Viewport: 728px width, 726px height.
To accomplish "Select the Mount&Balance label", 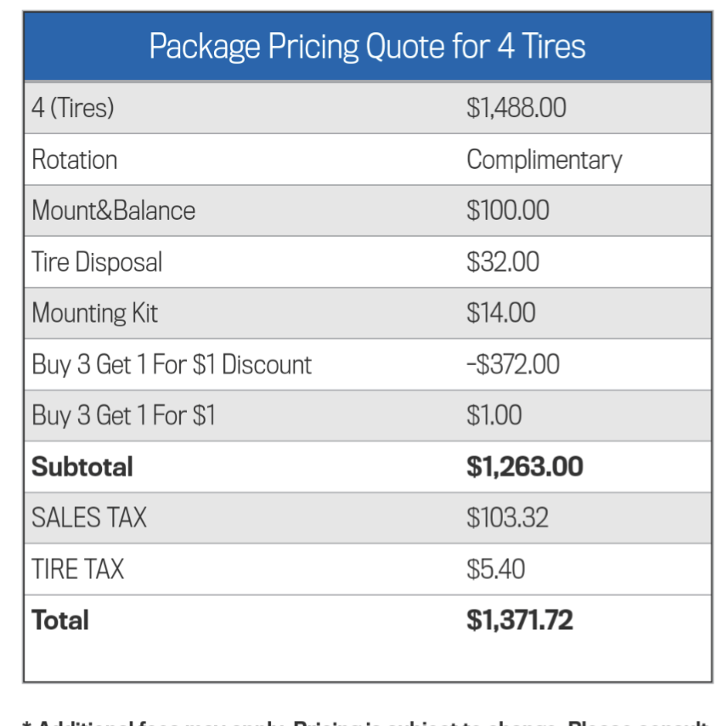I will pyautogui.click(x=113, y=211).
